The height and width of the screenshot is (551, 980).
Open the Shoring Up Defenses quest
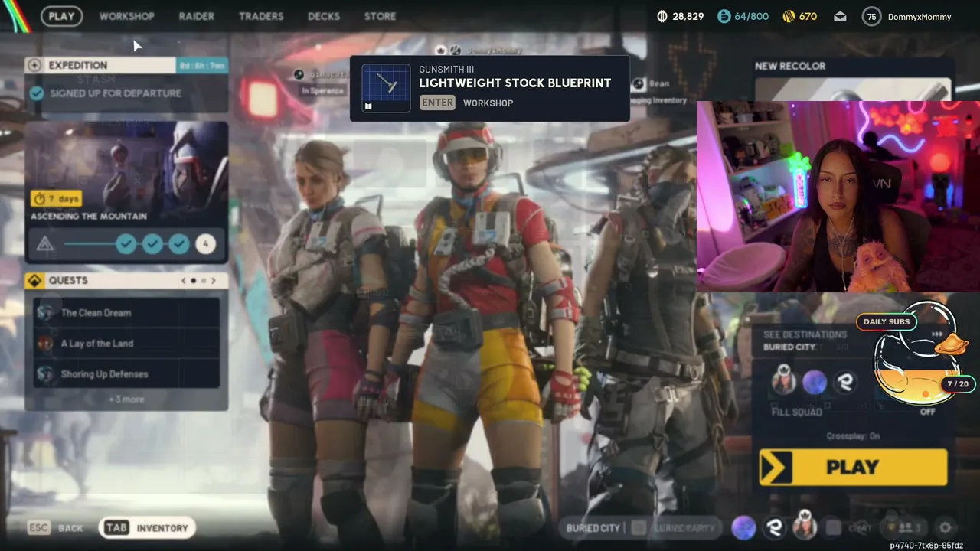pos(126,374)
